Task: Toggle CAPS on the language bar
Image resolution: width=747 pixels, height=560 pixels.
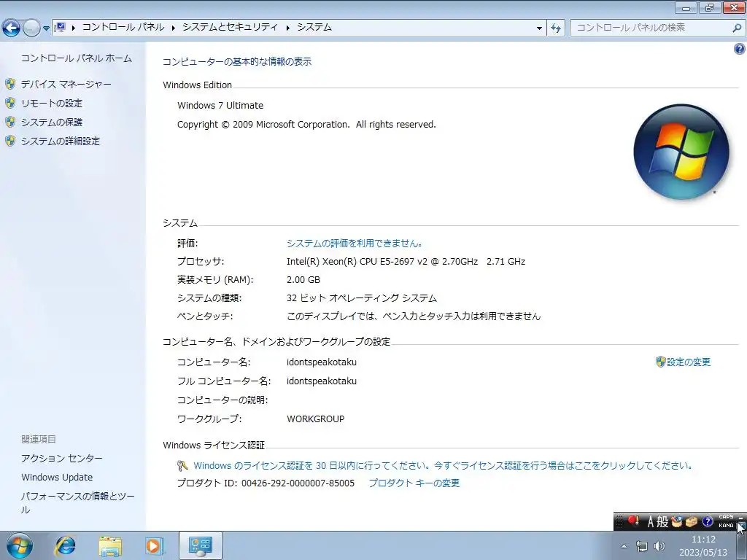Action: click(x=726, y=517)
